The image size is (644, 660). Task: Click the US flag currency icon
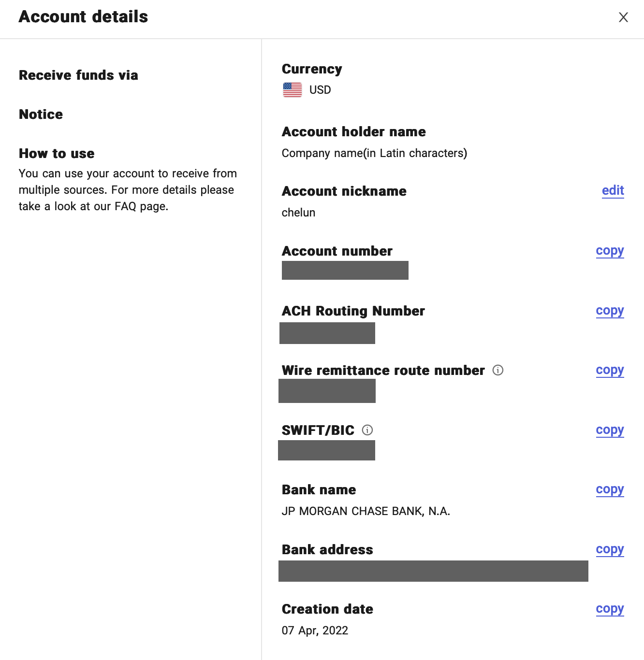pyautogui.click(x=293, y=90)
